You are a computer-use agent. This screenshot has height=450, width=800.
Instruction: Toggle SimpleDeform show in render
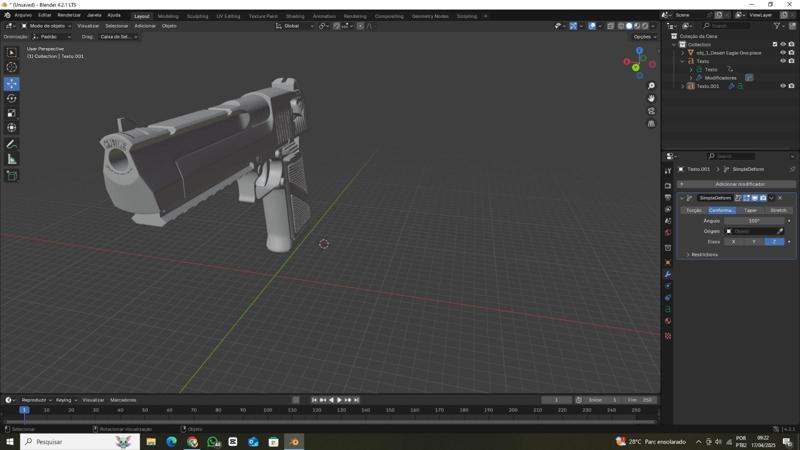763,198
